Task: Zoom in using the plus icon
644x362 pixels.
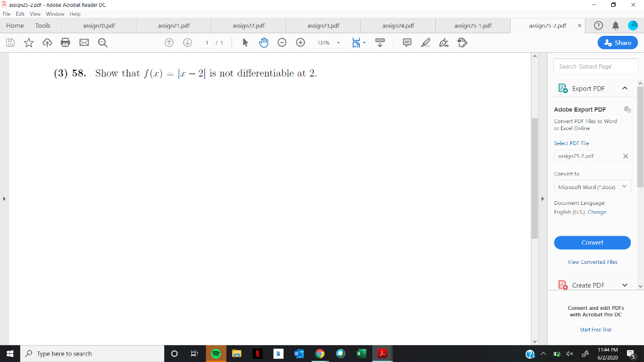Action: (x=301, y=42)
